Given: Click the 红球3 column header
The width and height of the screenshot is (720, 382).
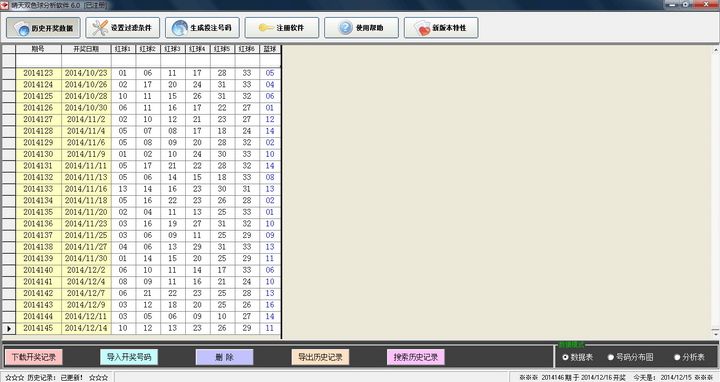Looking at the screenshot, I should point(173,49).
